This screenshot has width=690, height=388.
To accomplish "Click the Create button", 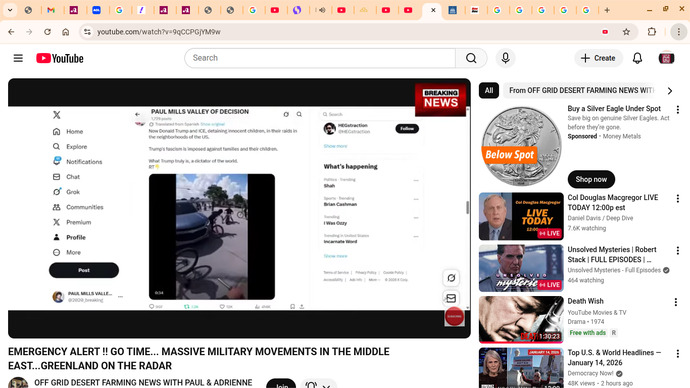I will 598,58.
